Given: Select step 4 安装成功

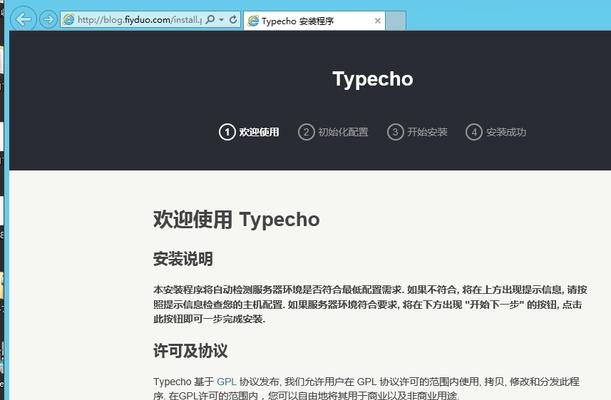Looking at the screenshot, I should click(496, 132).
